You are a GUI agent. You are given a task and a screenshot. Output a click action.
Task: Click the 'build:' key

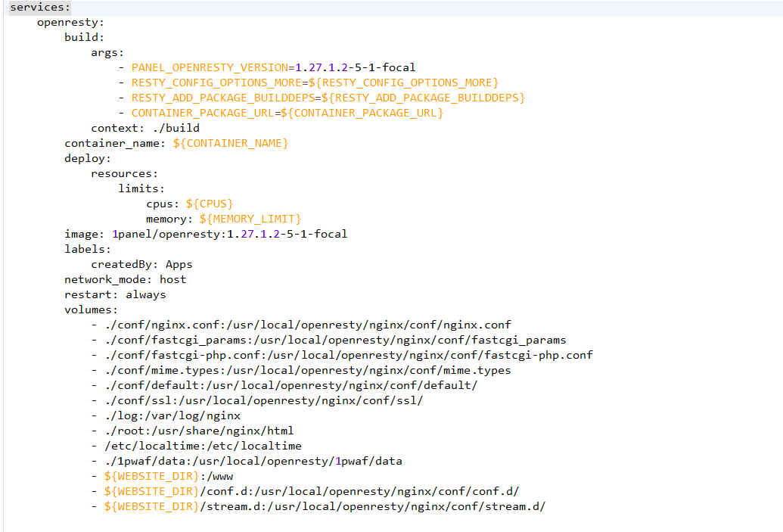(84, 37)
